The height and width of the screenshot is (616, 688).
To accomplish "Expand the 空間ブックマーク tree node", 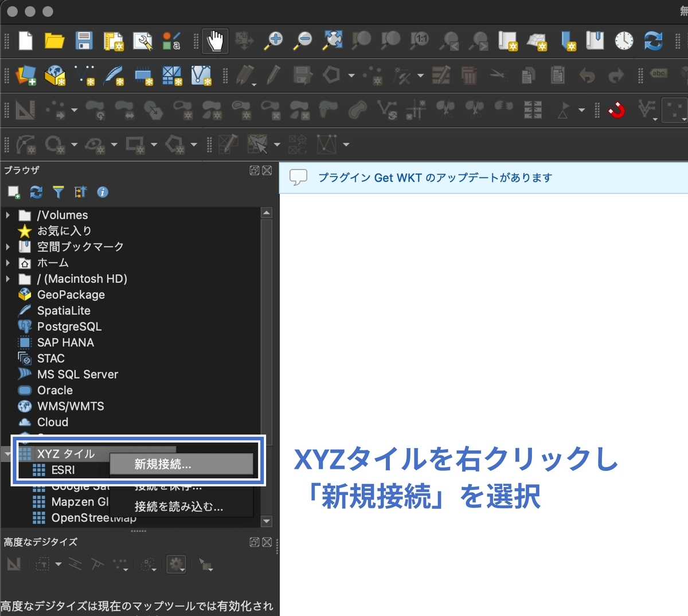I will (7, 247).
